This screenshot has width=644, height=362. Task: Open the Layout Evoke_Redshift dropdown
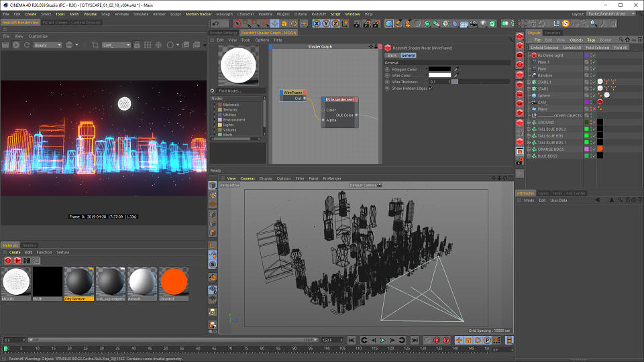[611, 14]
